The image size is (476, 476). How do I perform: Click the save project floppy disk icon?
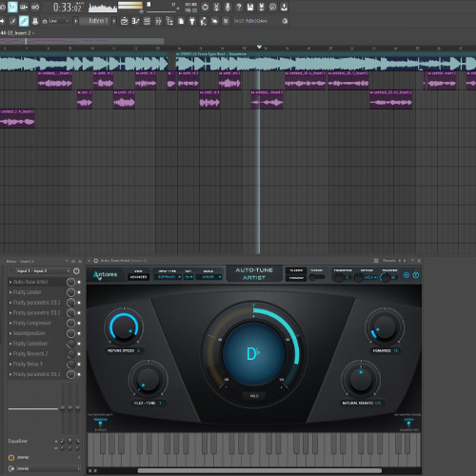click(x=250, y=7)
